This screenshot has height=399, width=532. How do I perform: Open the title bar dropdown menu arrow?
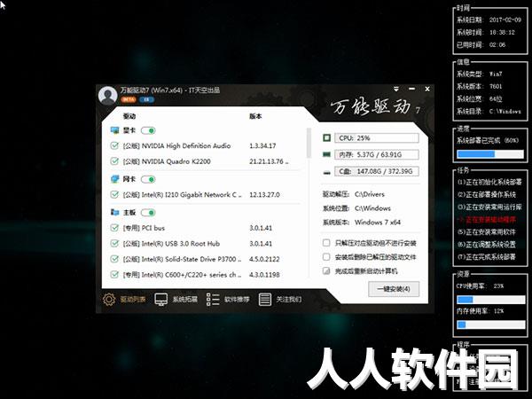[396, 89]
